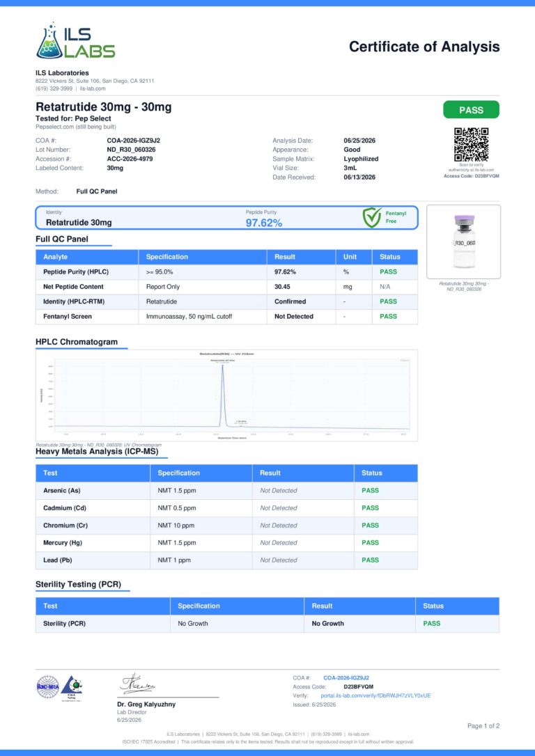Click the Sample Matrix Lyophilized value
Image resolution: width=535 pixels, height=756 pixels.
point(361,159)
